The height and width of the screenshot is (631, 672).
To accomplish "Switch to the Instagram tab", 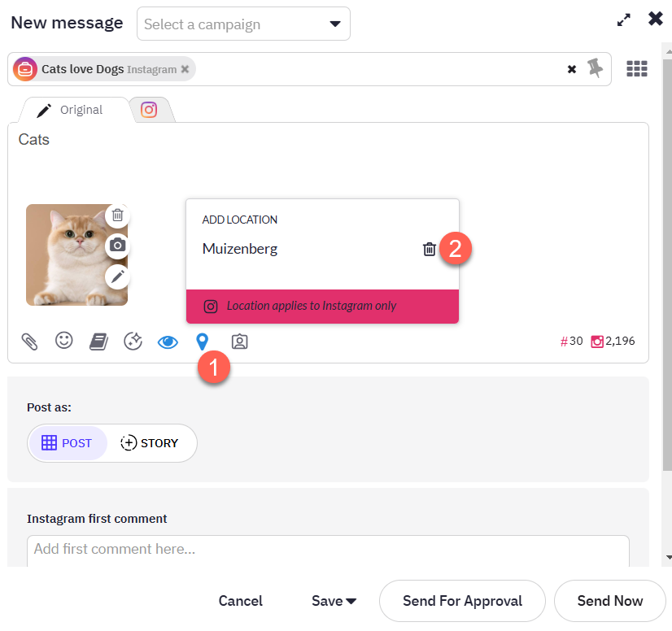I will [x=149, y=110].
